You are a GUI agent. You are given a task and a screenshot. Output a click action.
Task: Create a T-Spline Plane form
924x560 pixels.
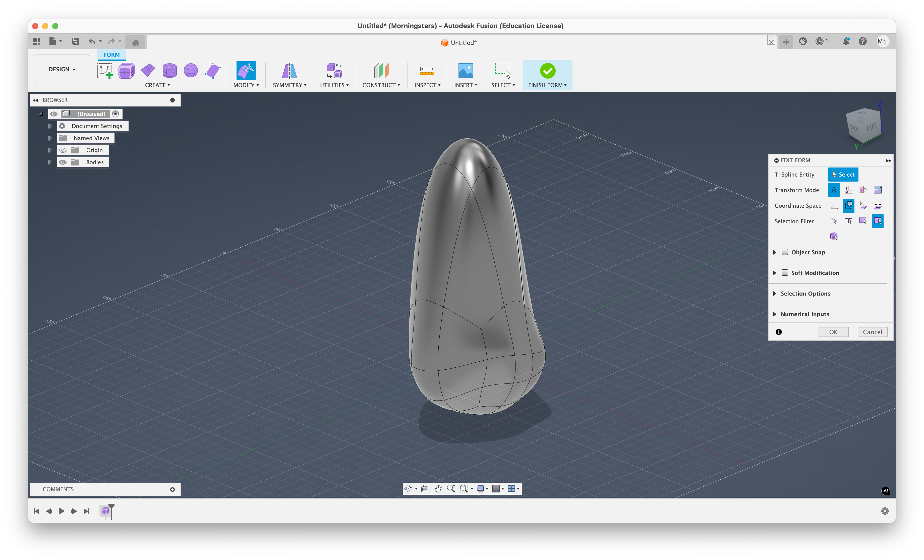click(x=148, y=70)
